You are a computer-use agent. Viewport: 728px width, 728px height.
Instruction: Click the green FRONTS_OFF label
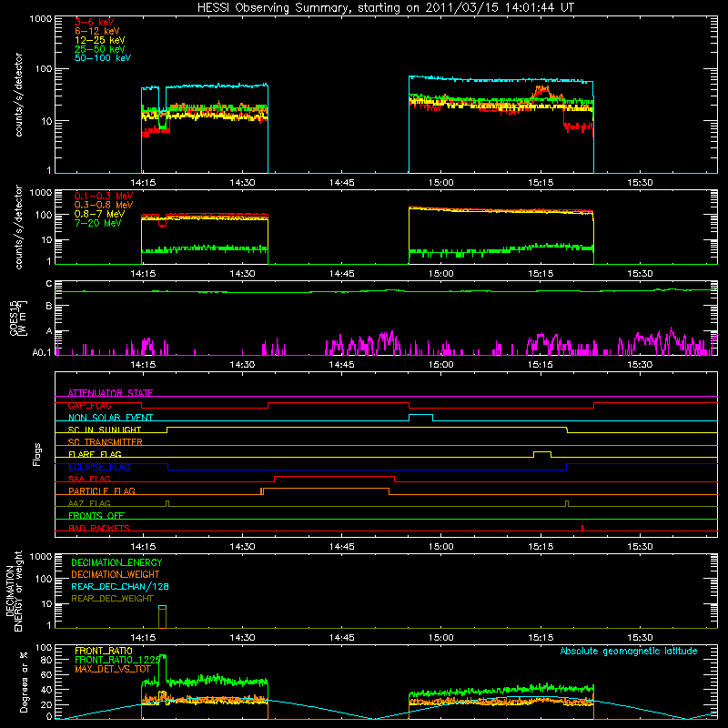(96, 516)
